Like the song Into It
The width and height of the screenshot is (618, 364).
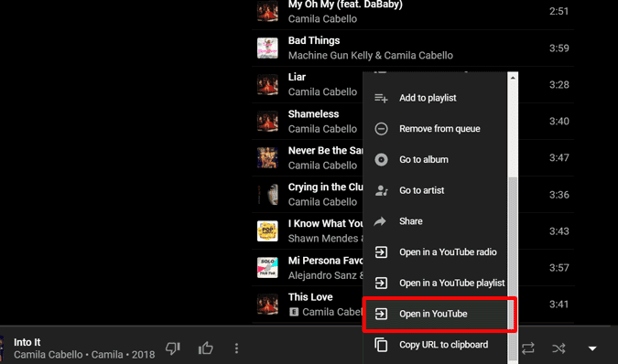[206, 348]
